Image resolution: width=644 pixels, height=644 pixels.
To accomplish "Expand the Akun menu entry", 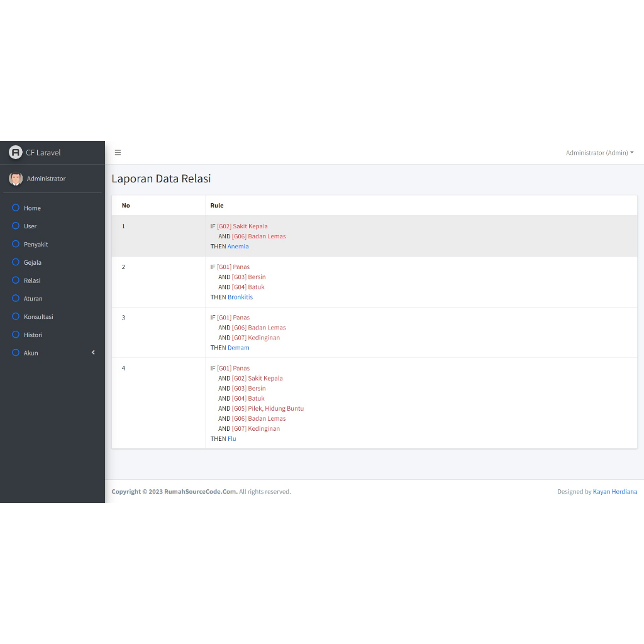I will point(31,353).
